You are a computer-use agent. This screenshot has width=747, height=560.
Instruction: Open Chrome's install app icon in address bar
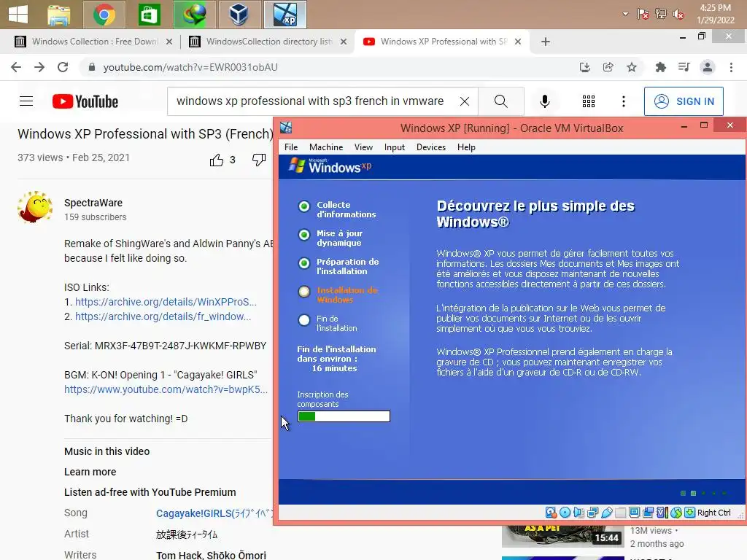(584, 67)
